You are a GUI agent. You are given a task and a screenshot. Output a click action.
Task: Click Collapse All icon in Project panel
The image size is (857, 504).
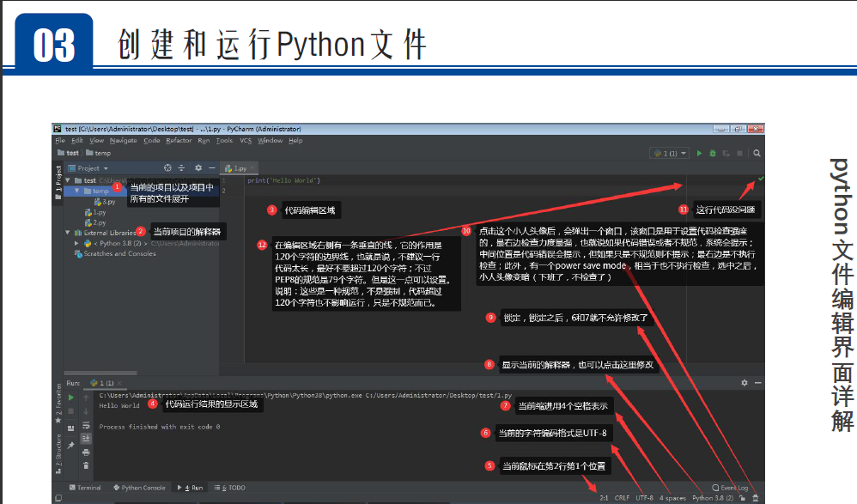(x=181, y=168)
